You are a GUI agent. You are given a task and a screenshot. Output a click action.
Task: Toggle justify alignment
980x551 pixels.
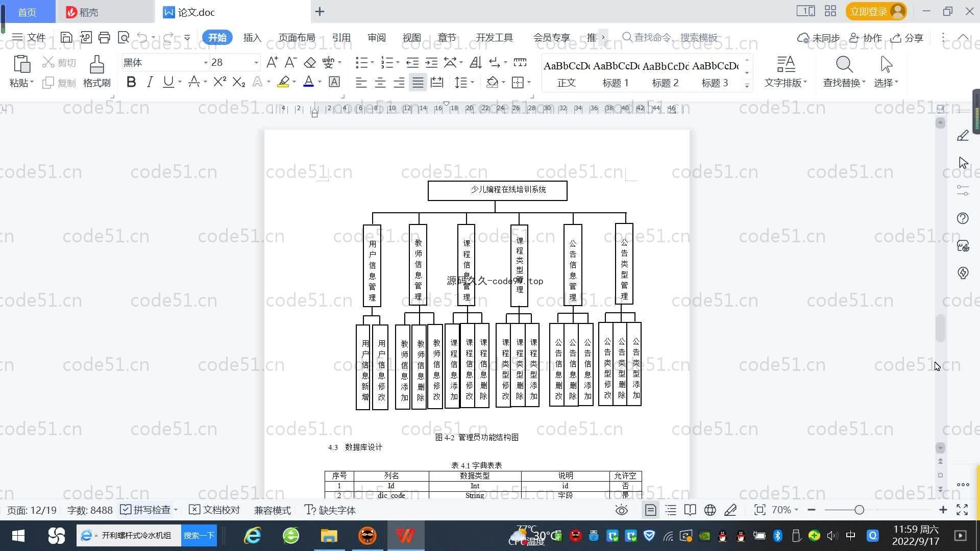pos(418,82)
